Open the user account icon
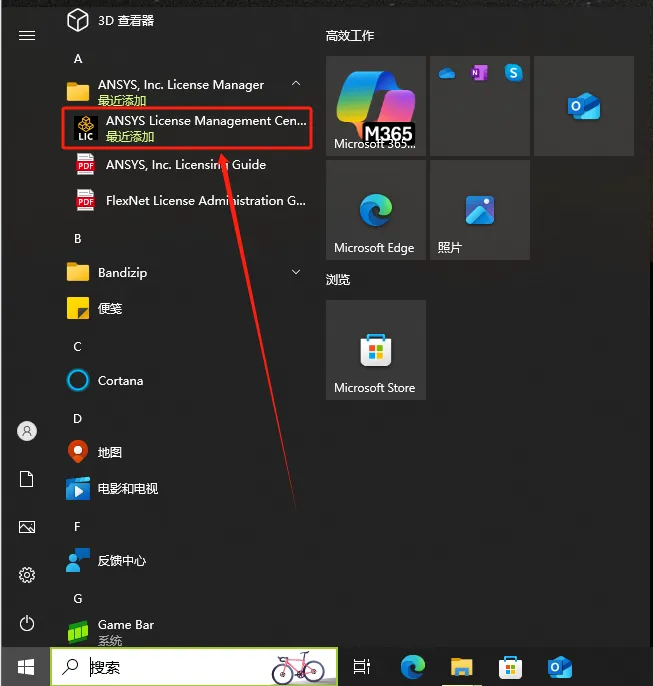The image size is (653, 686). point(27,431)
